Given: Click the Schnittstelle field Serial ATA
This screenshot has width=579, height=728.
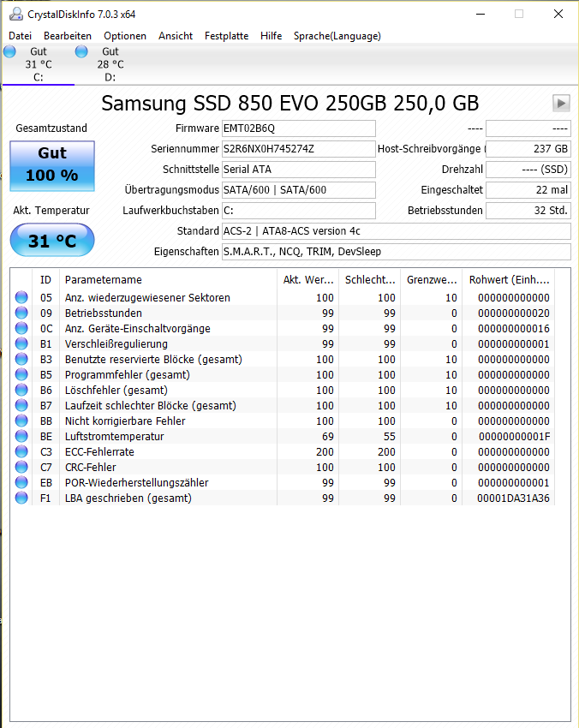Looking at the screenshot, I should 299,169.
